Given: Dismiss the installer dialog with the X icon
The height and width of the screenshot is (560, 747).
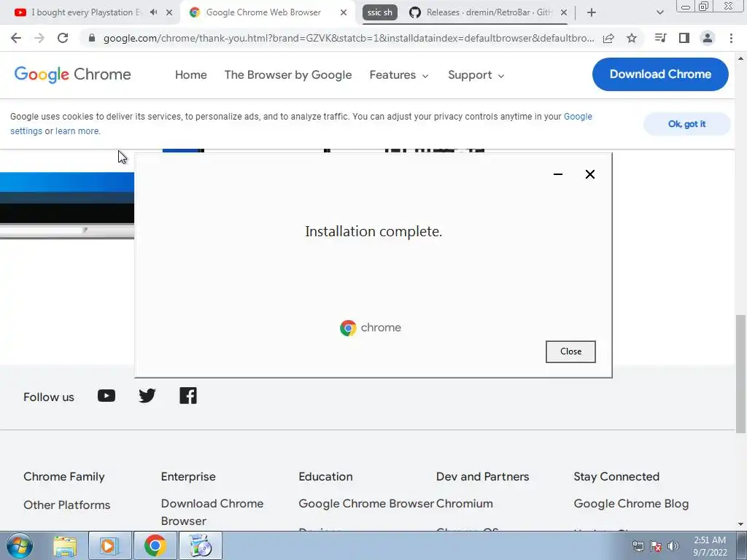Looking at the screenshot, I should coord(589,174).
